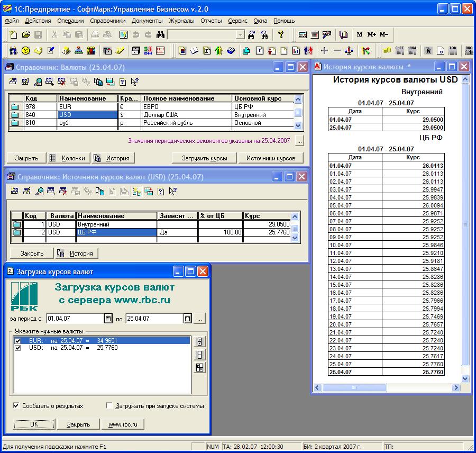476x453 pixels.
Task: Toggle the EUR currency checkbox
Action: (x=17, y=341)
